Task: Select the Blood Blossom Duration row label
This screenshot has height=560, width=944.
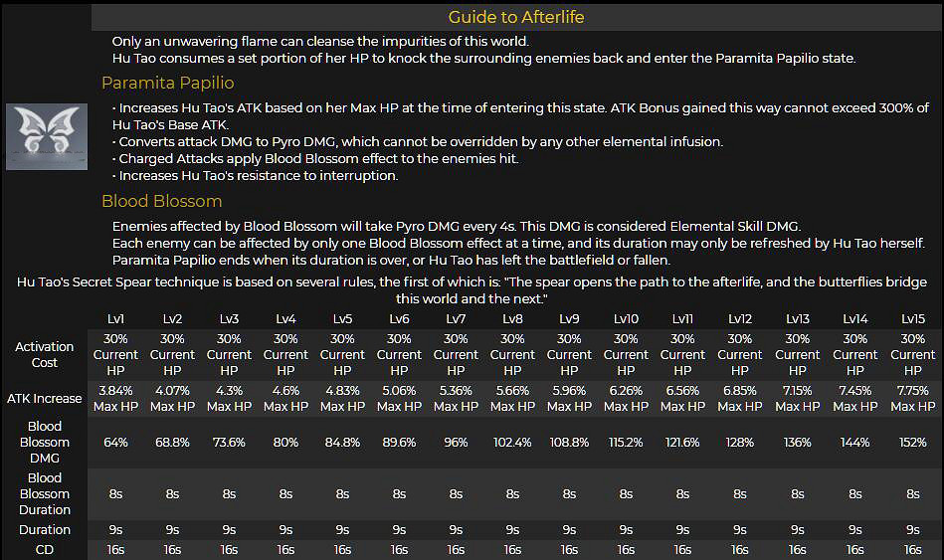Action: click(45, 493)
